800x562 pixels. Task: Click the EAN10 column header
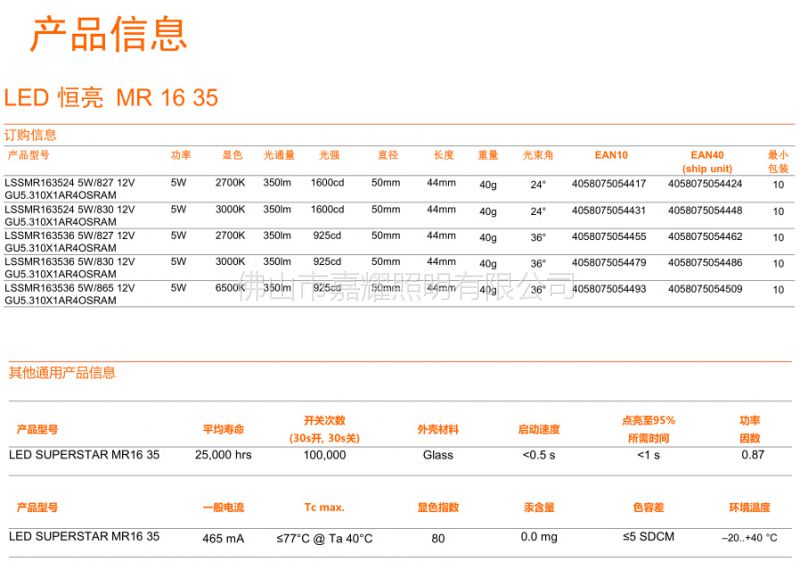[611, 155]
